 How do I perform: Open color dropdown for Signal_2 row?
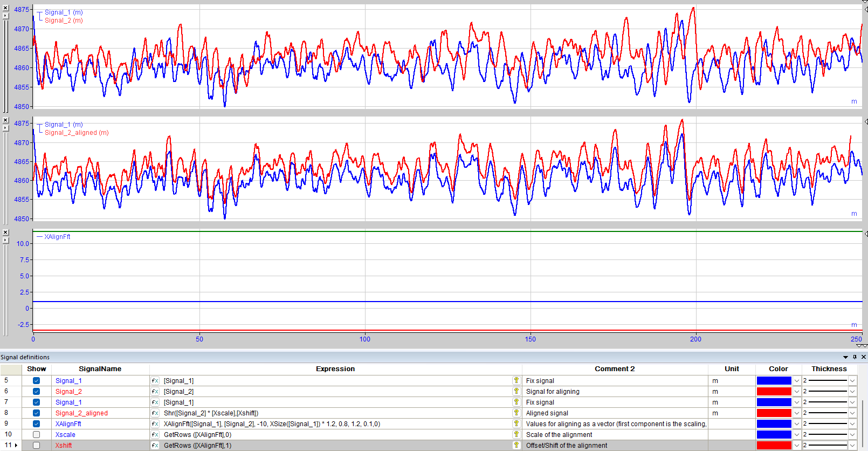[797, 392]
